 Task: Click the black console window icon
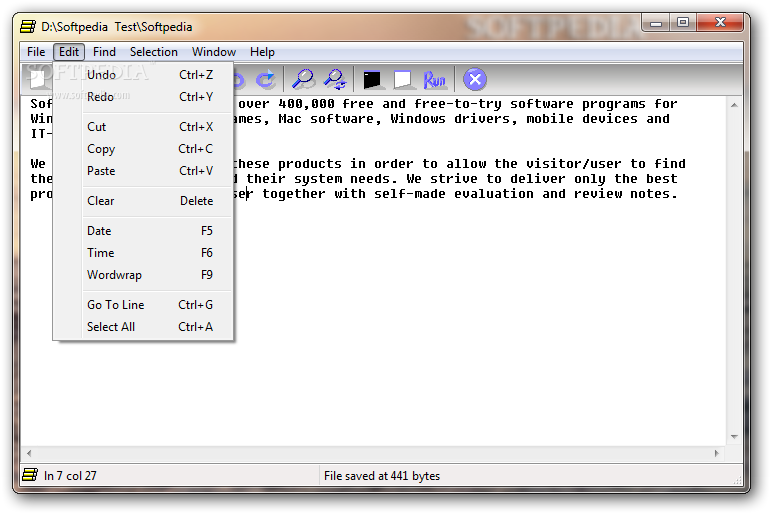click(x=372, y=80)
